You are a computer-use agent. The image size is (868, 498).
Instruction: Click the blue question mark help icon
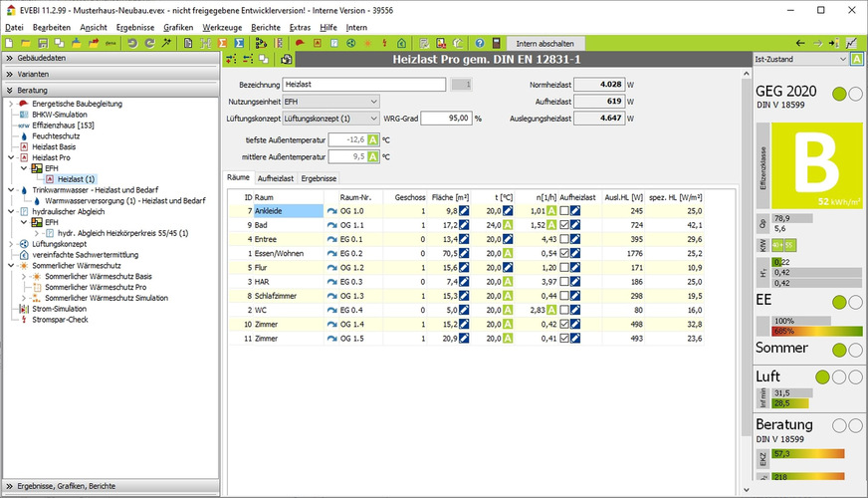click(x=480, y=44)
